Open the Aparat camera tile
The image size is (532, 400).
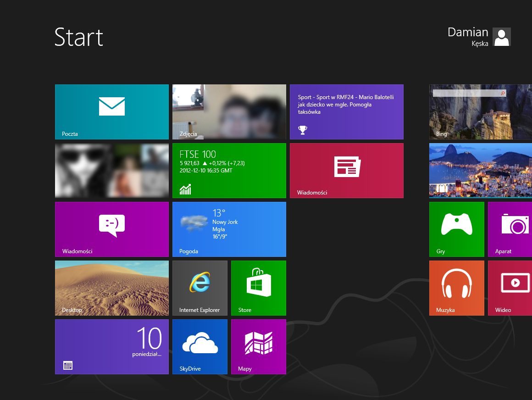coord(510,229)
